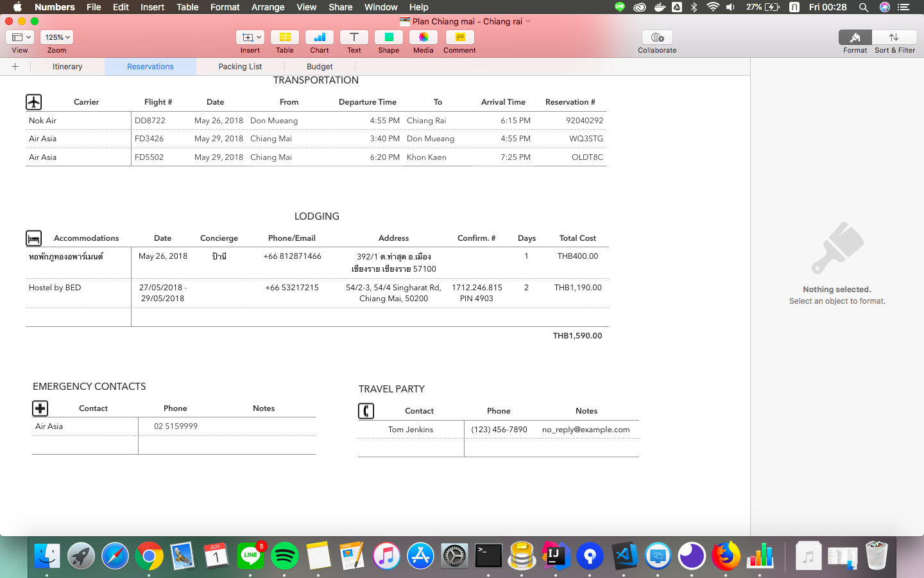Image resolution: width=924 pixels, height=578 pixels.
Task: Toggle the Format inspector
Action: [855, 37]
